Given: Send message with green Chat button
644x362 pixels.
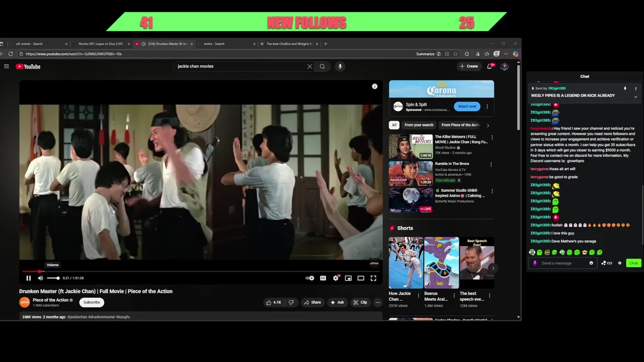Looking at the screenshot, I should [633, 263].
